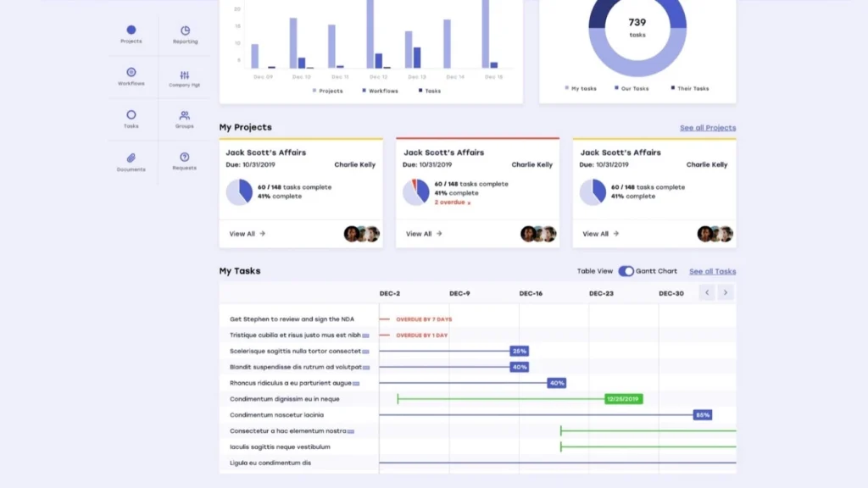Click See all Tasks link
Viewport: 868px width, 488px height.
712,272
